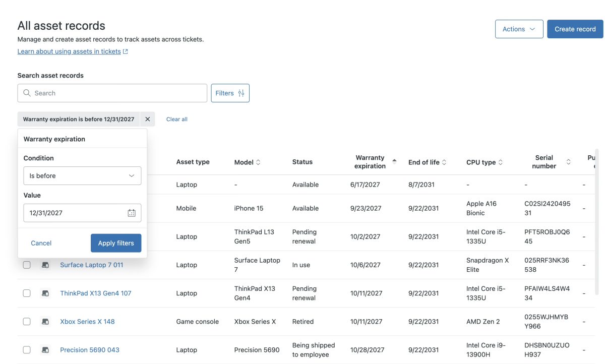Screen dimensions: 605x364
Task: Open the Filters options button
Action: (x=230, y=93)
